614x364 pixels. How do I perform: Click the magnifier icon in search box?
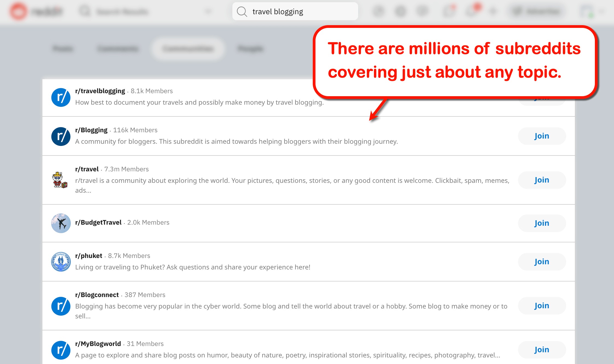click(x=242, y=11)
